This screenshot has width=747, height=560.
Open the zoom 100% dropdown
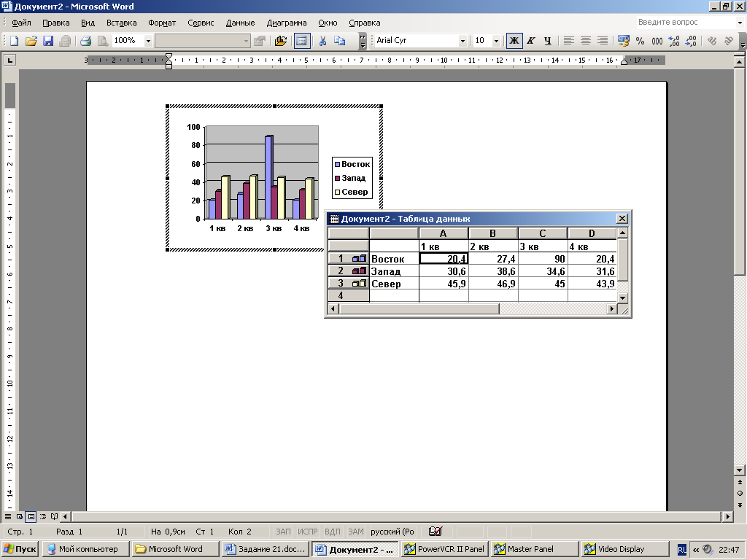click(148, 41)
